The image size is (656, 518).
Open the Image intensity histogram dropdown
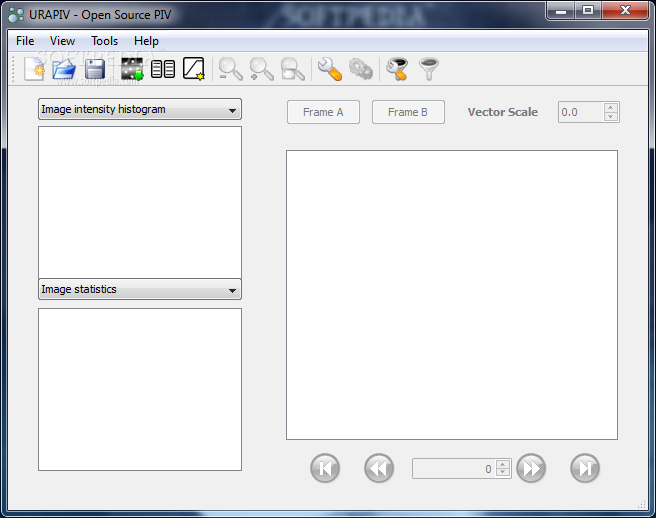pyautogui.click(x=140, y=110)
